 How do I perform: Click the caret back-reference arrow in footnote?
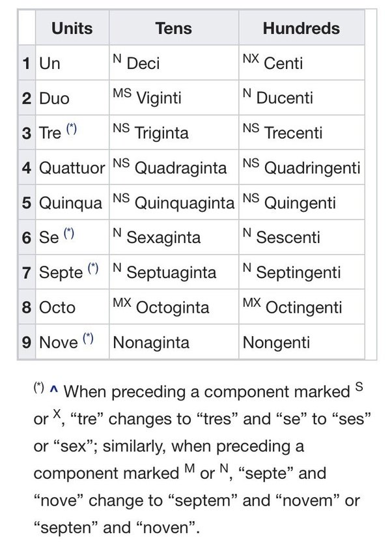(x=53, y=389)
